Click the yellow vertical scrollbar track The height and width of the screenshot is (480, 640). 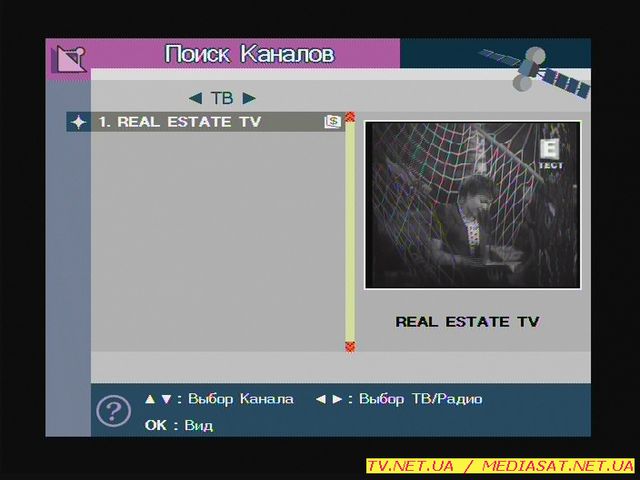pyautogui.click(x=350, y=232)
